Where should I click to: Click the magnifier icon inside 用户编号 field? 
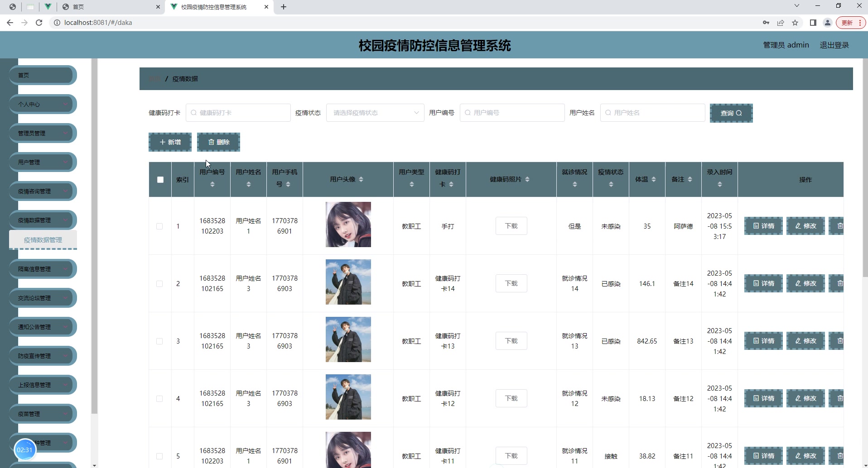tap(468, 113)
